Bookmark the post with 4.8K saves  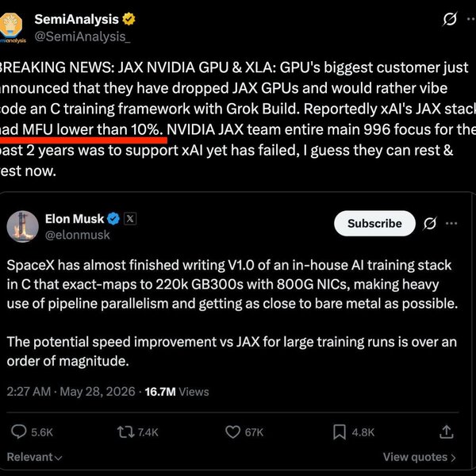[340, 432]
